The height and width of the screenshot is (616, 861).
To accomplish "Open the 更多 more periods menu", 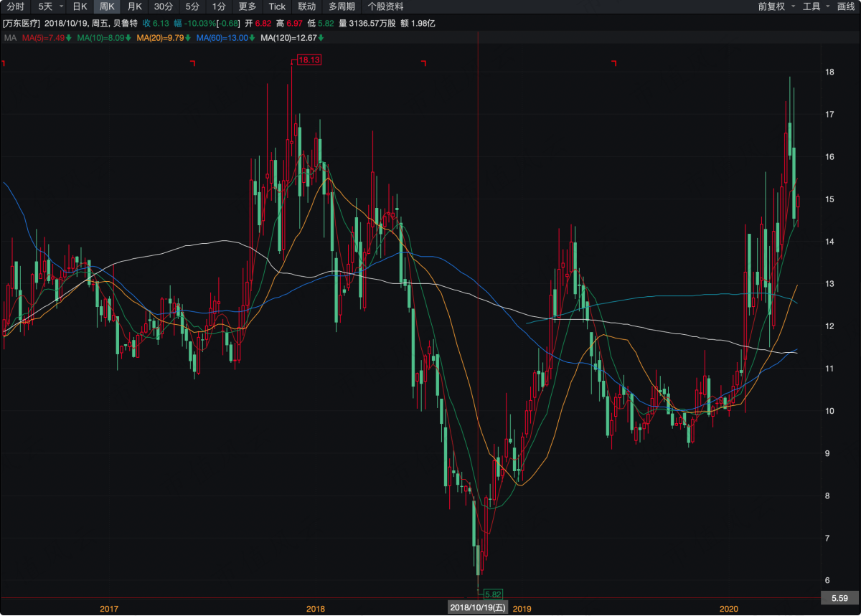I will tap(248, 6).
